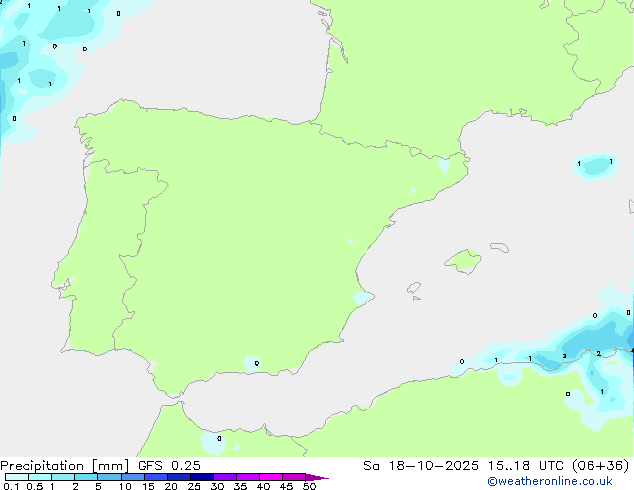Click the '(06+36)' forecast run text
The width and height of the screenshot is (634, 490).
[600, 466]
